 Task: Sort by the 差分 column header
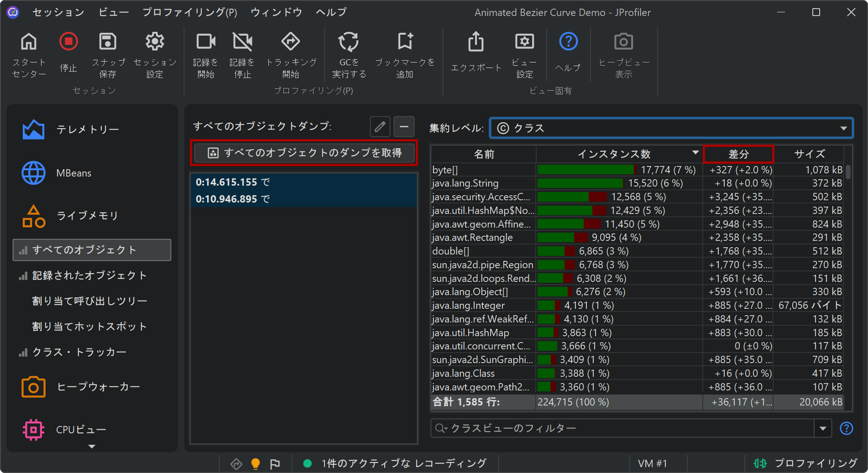pos(738,154)
